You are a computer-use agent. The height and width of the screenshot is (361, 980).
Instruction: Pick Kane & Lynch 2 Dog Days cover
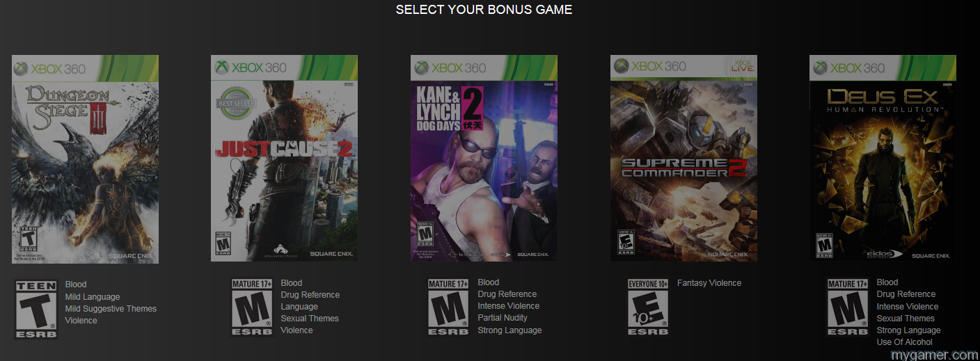pyautogui.click(x=484, y=159)
